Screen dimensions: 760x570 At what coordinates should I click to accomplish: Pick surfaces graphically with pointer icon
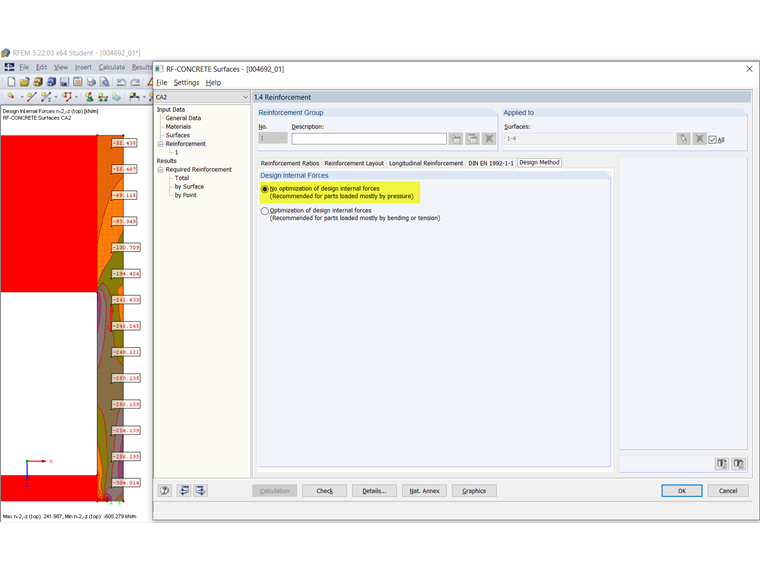pos(683,139)
